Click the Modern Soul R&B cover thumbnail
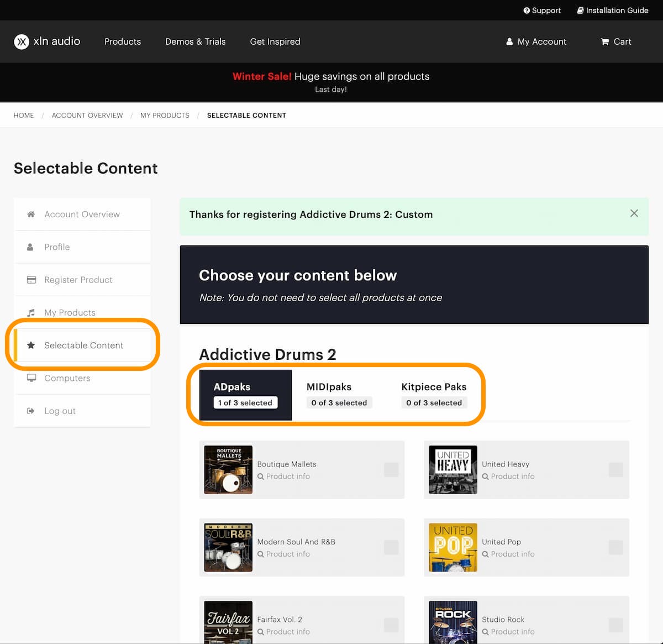Image resolution: width=663 pixels, height=644 pixels. (x=228, y=547)
